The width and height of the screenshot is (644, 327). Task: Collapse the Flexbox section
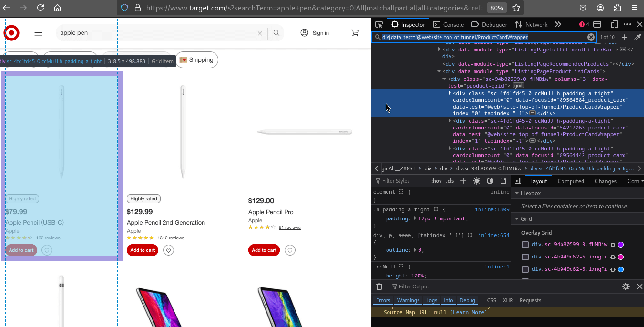click(516, 193)
